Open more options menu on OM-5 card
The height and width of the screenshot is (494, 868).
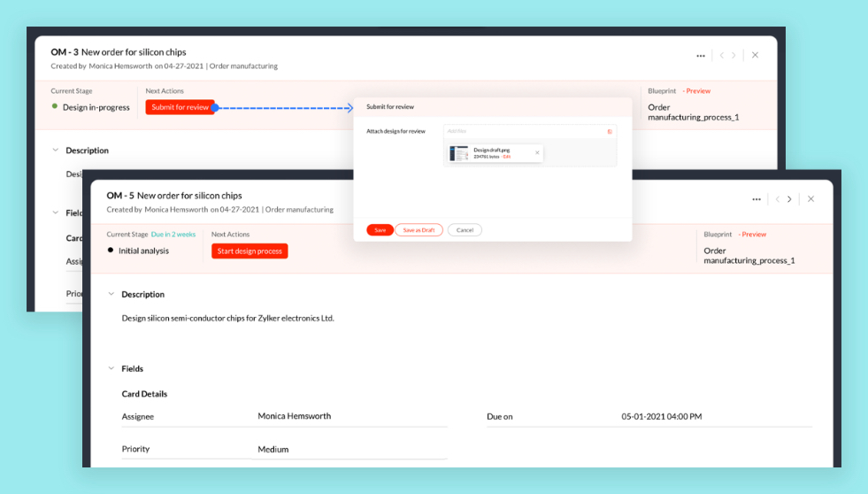(757, 199)
